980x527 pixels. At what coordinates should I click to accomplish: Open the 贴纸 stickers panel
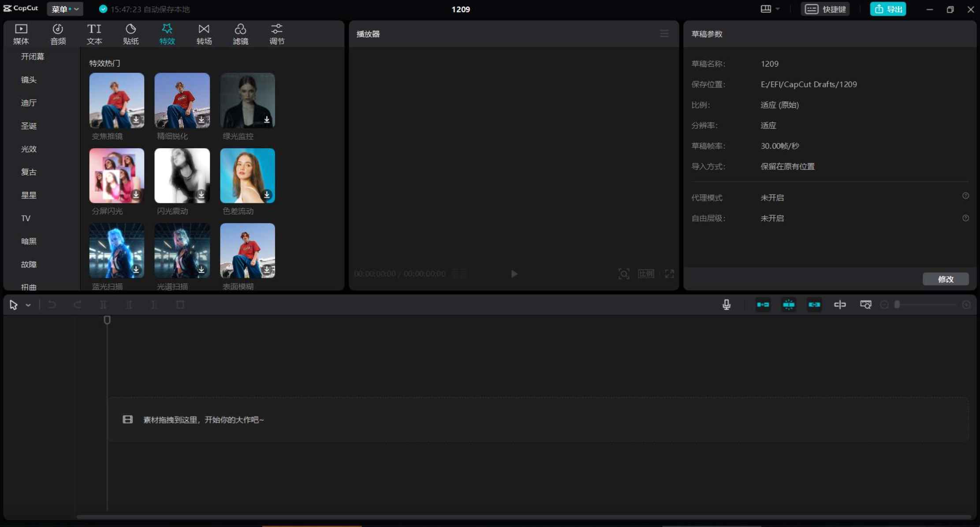tap(130, 34)
